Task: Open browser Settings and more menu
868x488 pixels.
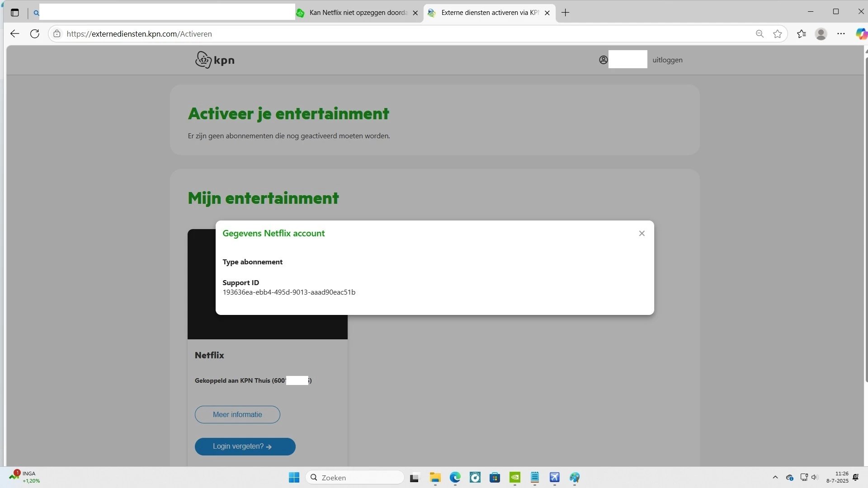Action: pos(841,34)
